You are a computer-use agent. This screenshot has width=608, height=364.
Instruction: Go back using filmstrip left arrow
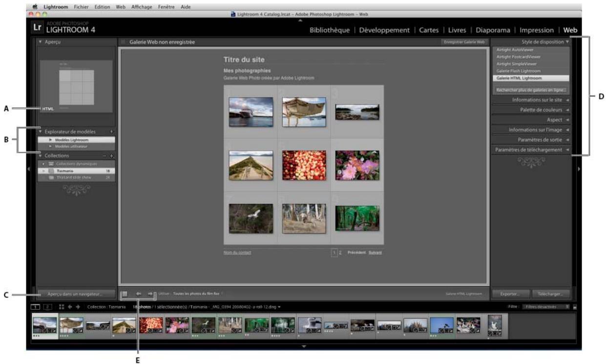click(70, 307)
